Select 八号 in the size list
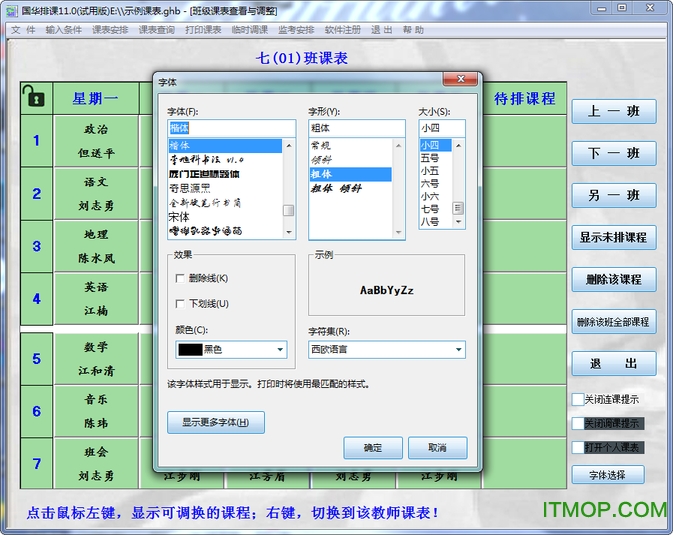 (436, 222)
